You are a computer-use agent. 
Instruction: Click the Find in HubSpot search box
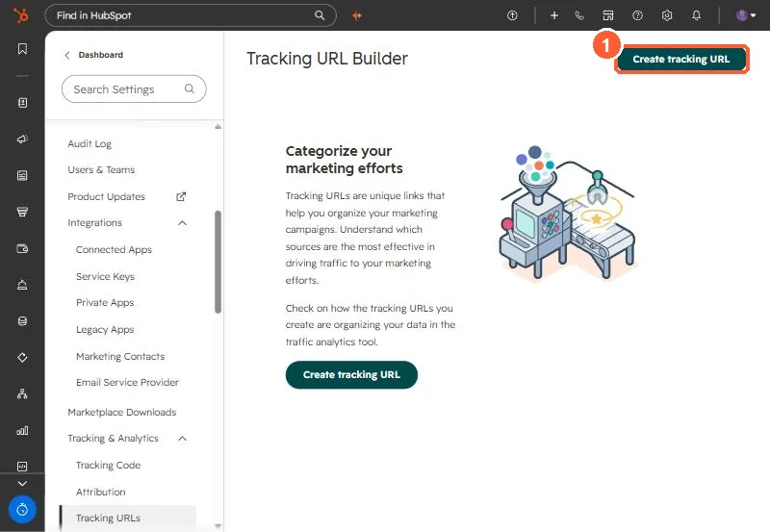tap(191, 15)
